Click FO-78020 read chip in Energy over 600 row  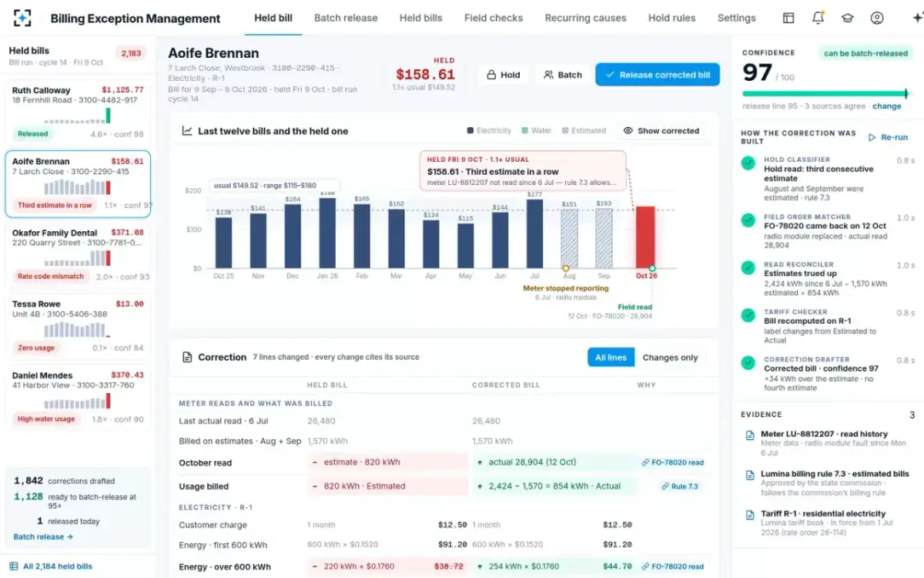tap(672, 566)
